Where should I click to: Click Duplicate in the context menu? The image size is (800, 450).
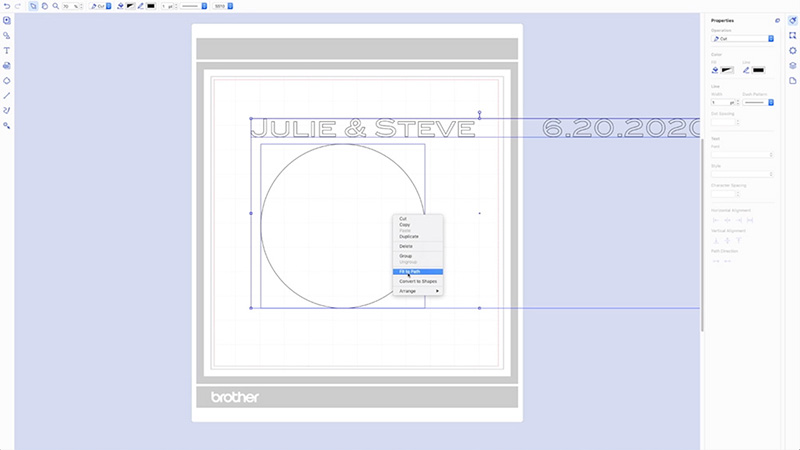[x=408, y=236]
